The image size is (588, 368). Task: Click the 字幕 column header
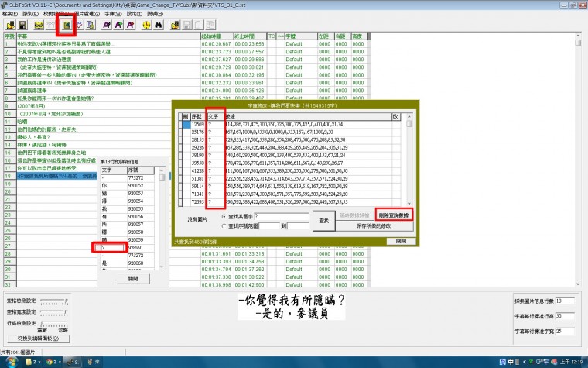109,36
